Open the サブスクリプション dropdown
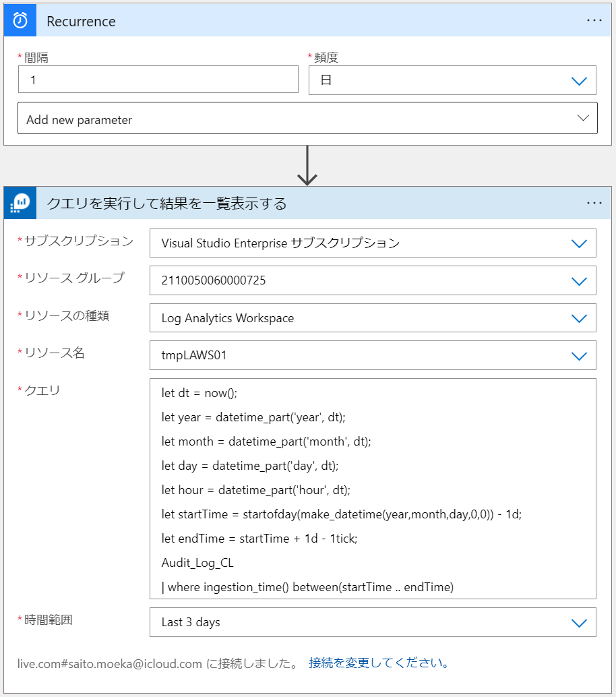The width and height of the screenshot is (616, 697). click(373, 243)
